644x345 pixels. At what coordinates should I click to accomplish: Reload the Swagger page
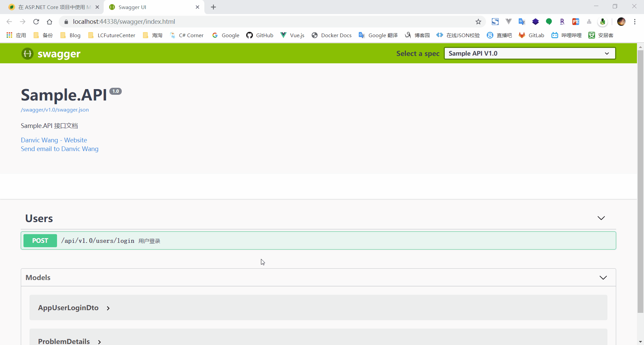coord(36,22)
